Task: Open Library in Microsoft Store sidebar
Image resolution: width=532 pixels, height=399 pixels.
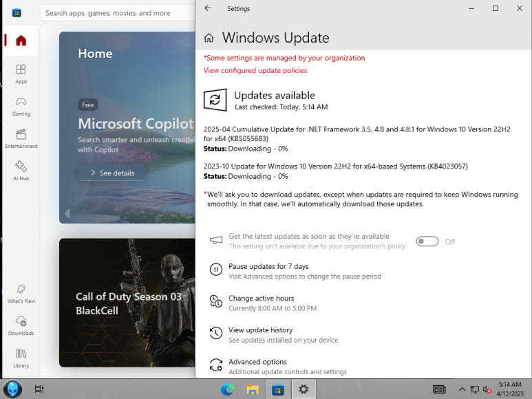Action: 21,358
